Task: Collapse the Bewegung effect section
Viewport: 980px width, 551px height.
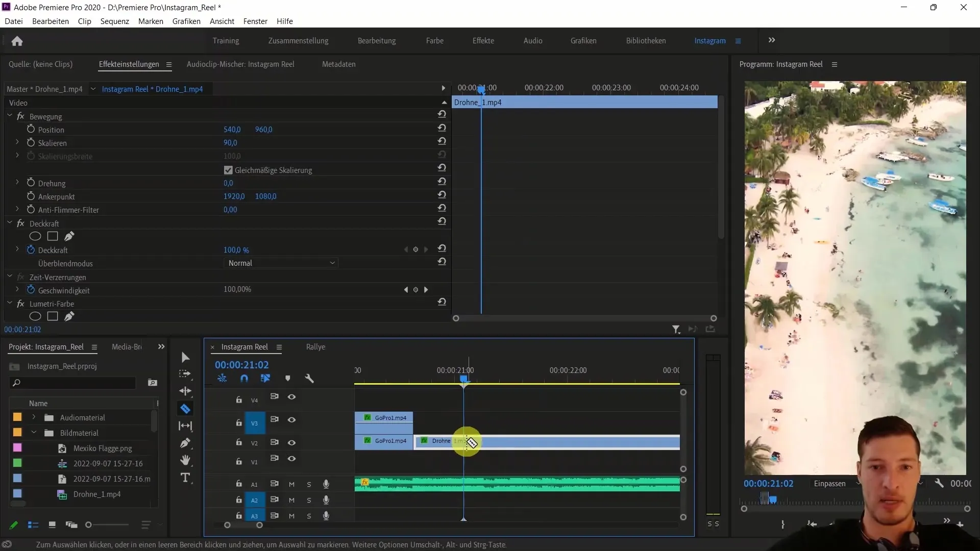Action: [x=10, y=116]
